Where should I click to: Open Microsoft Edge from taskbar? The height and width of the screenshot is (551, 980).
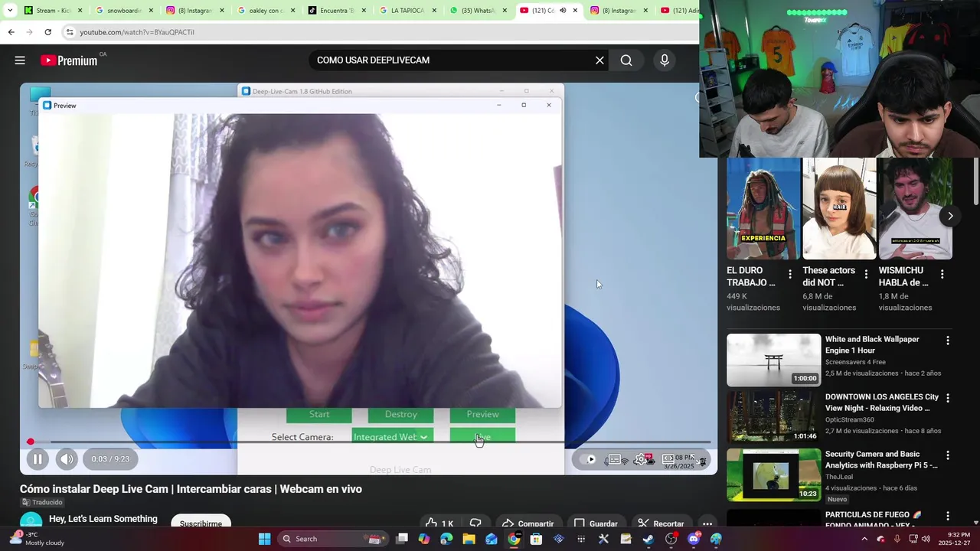click(446, 539)
